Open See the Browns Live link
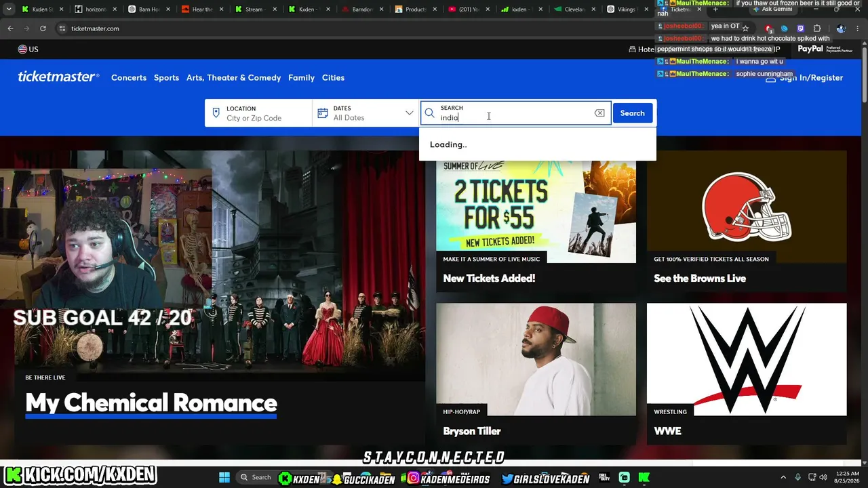The width and height of the screenshot is (868, 488). (700, 278)
